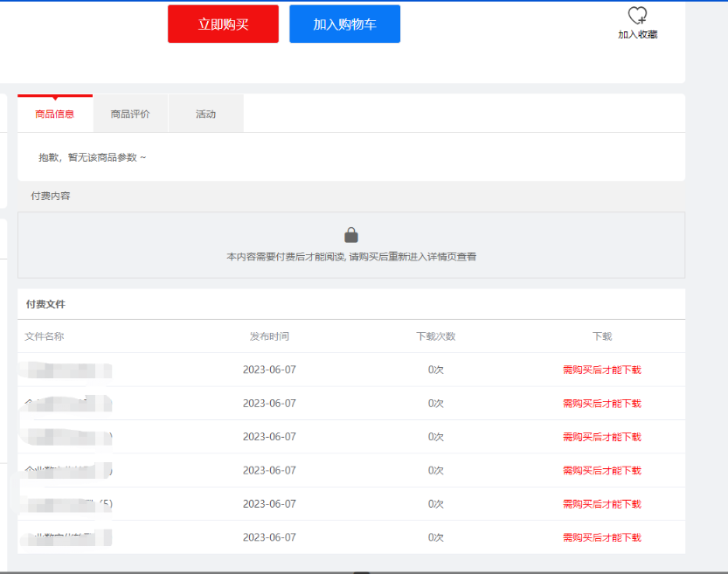Image resolution: width=728 pixels, height=574 pixels.
Task: Click the 发布时间 column header
Action: 269,336
